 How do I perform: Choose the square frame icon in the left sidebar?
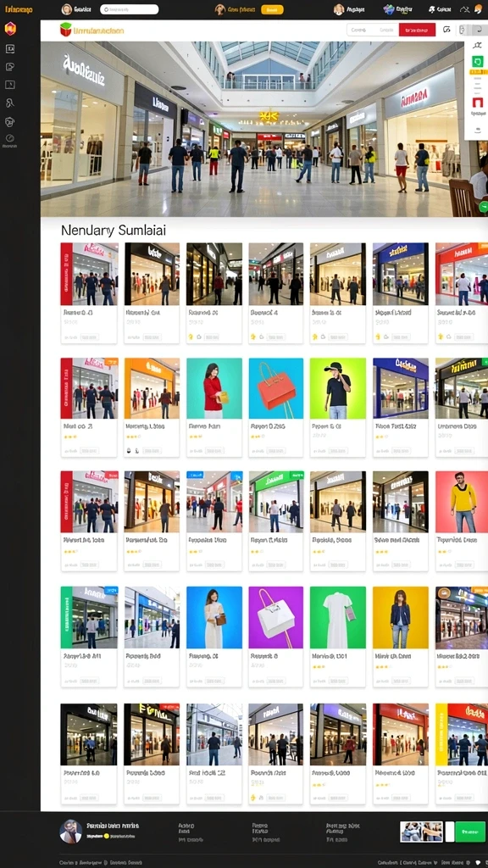[x=10, y=85]
